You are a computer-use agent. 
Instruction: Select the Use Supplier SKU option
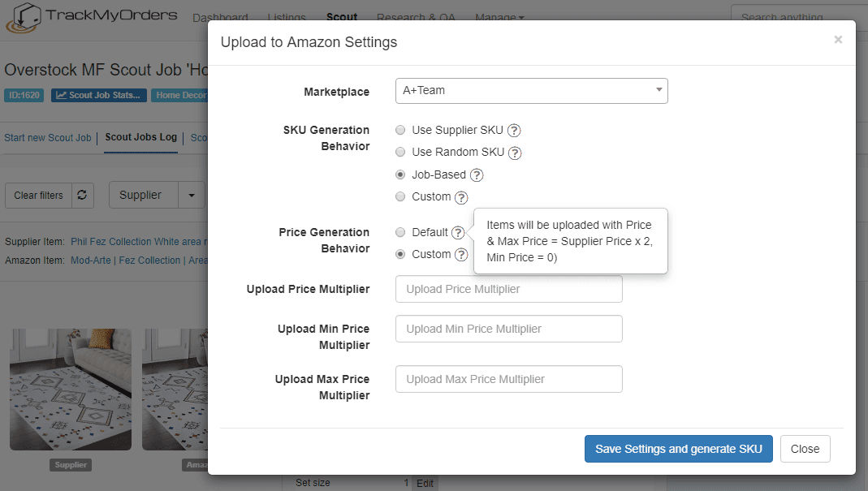(x=399, y=130)
